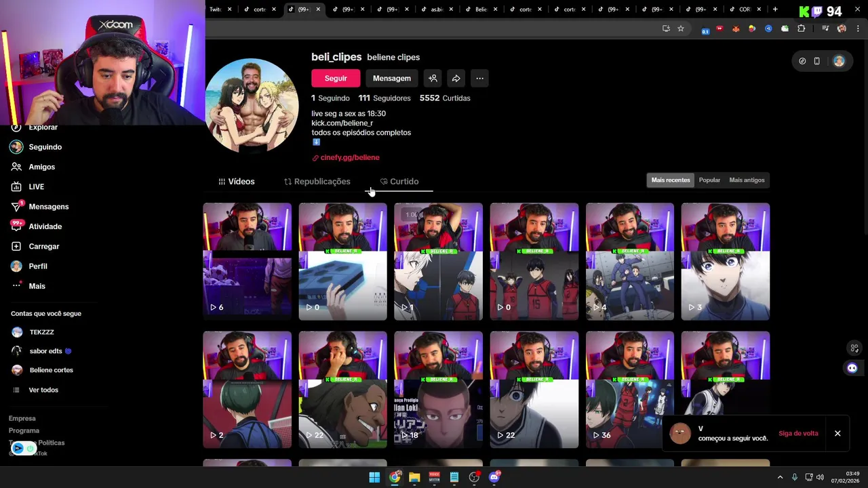
Task: Click the red fast-forward extension icon
Action: 719,28
